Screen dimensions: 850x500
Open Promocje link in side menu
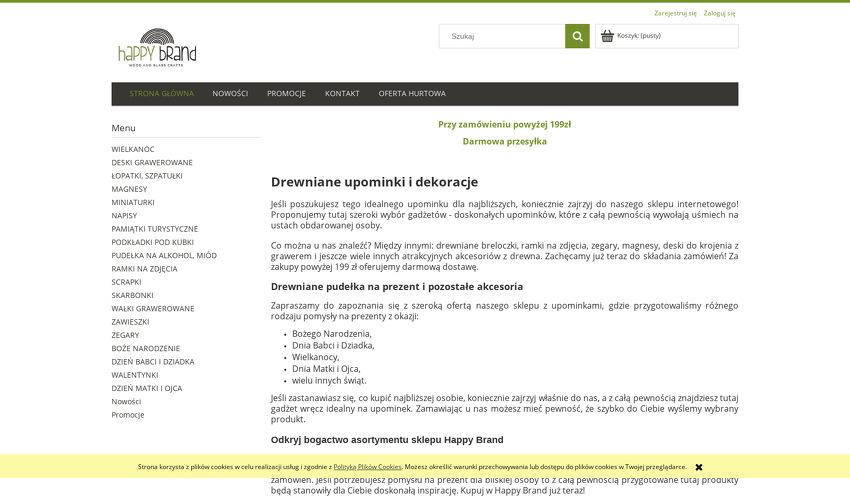point(128,415)
